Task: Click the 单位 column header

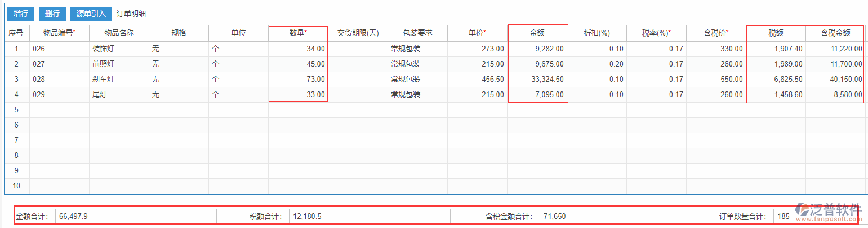Action: point(238,33)
